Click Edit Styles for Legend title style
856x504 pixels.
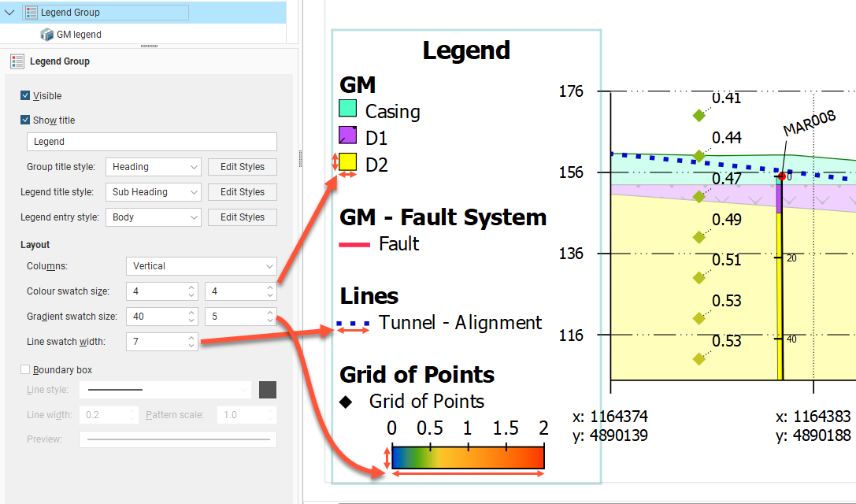[242, 192]
